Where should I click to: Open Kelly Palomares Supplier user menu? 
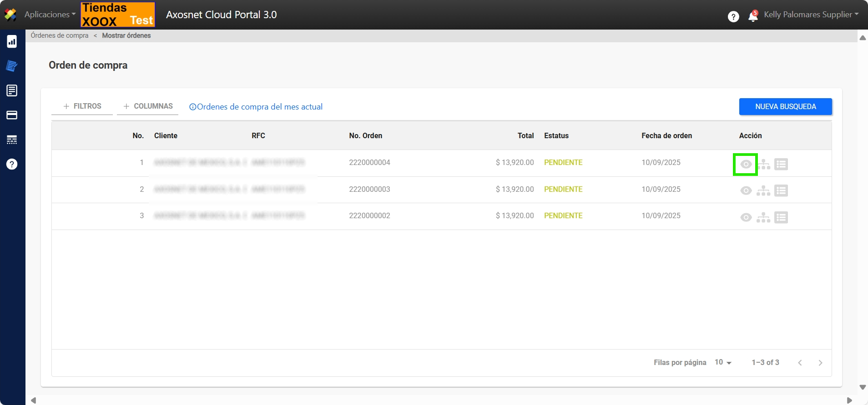pos(811,15)
